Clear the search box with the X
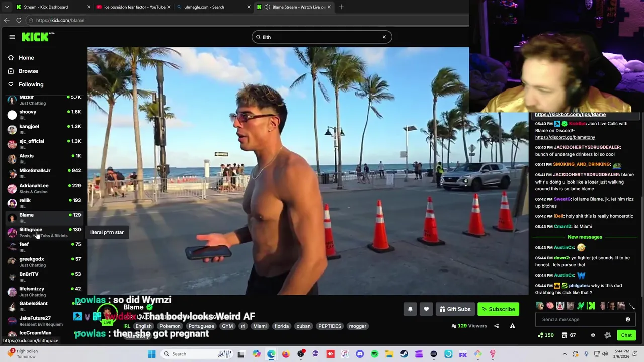 coord(384,37)
